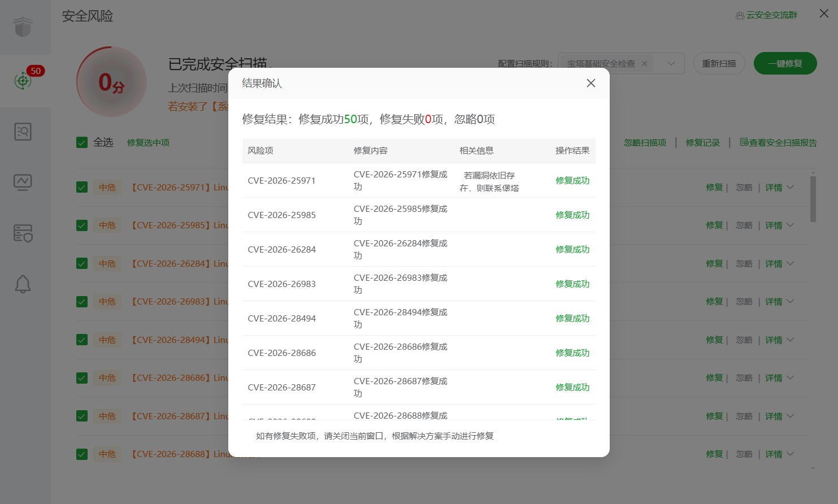Open the 修复记录 link
838x504 pixels.
pyautogui.click(x=702, y=142)
